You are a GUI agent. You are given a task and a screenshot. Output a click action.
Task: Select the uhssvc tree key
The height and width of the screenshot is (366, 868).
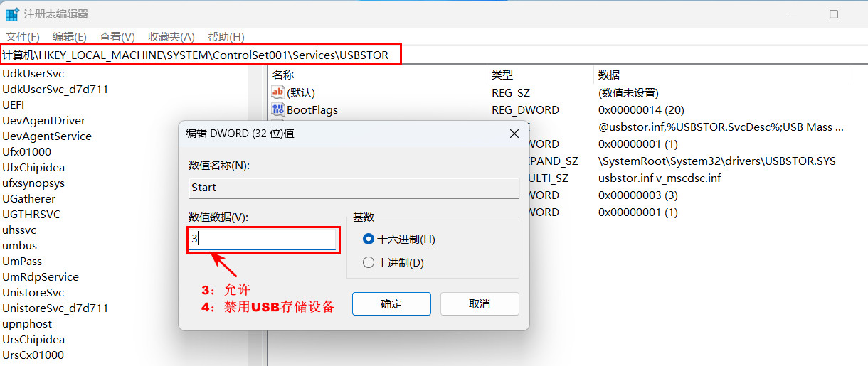coord(19,230)
